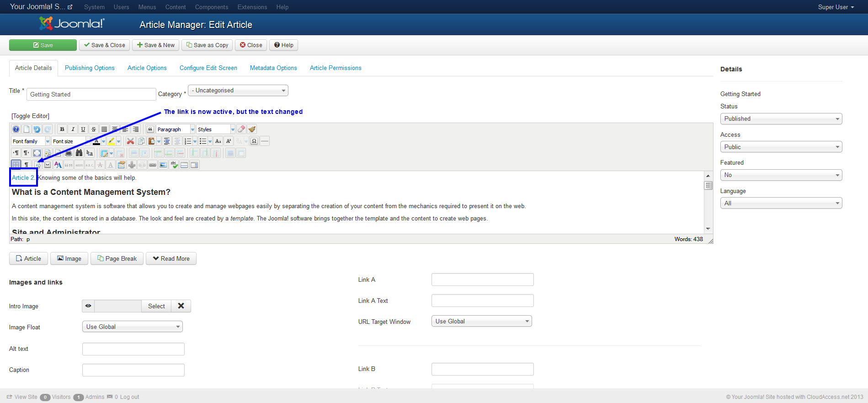868x403 pixels.
Task: Open URL Target Window dropdown
Action: [482, 321]
